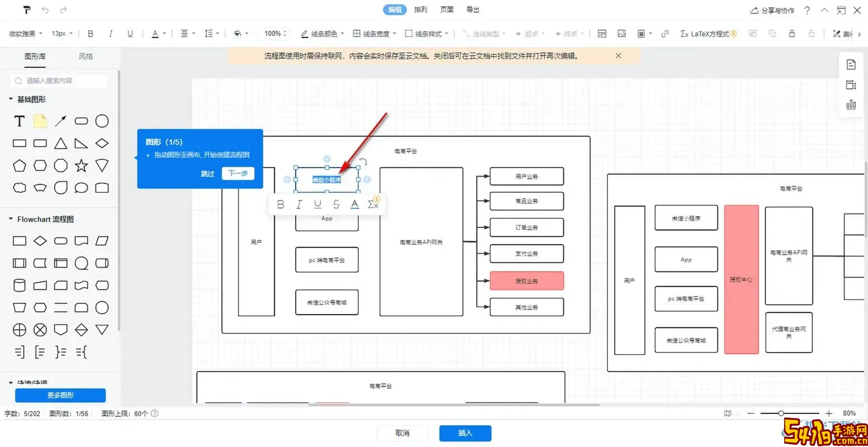Open the 线条宽度 line width dropdown
This screenshot has height=447, width=868.
[374, 34]
